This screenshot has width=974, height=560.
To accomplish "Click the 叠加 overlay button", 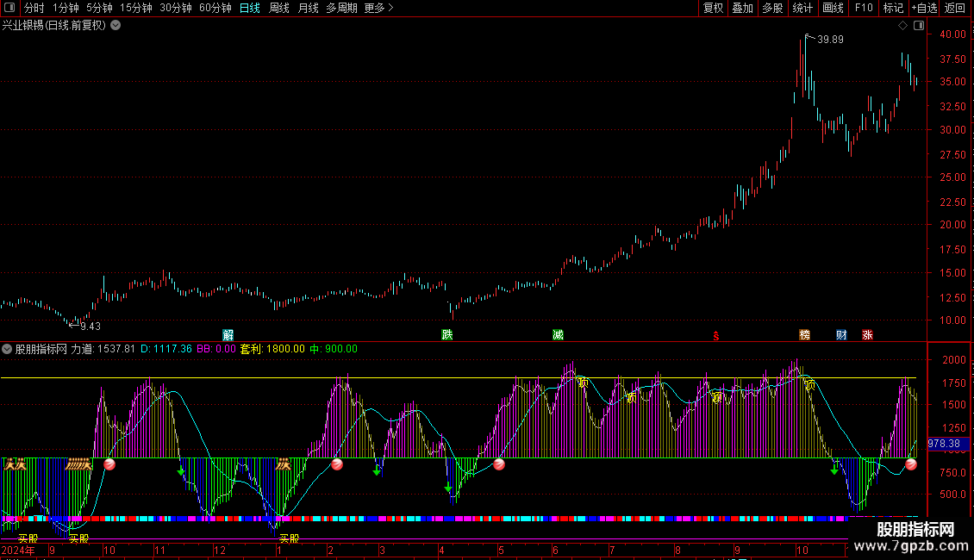I will coord(743,8).
